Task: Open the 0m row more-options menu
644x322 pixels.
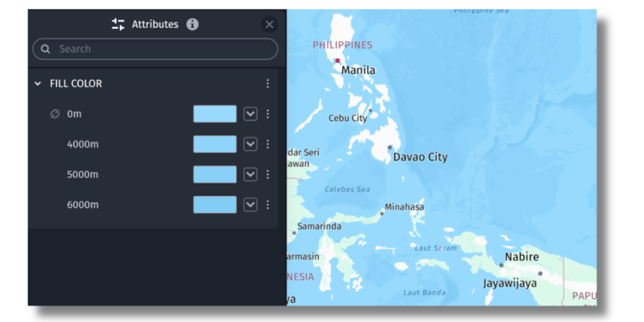Action: [x=267, y=114]
